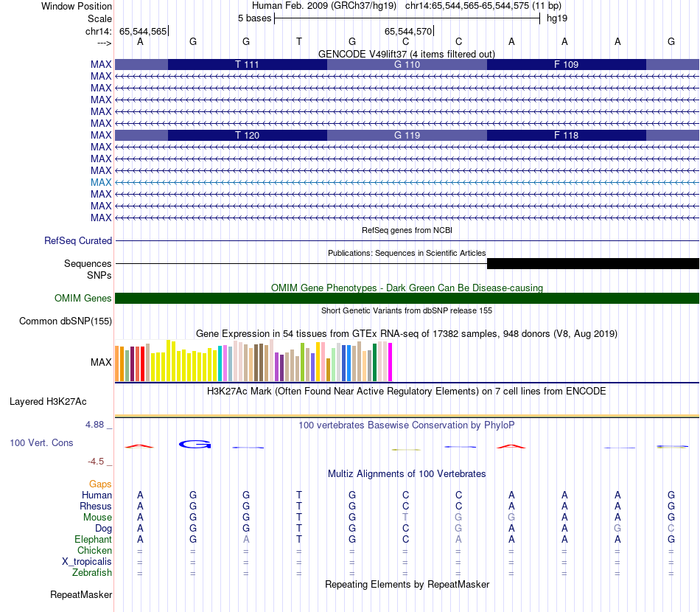Open the RefSeq Curated track label
Screen dimensions: 700x612
78,241
